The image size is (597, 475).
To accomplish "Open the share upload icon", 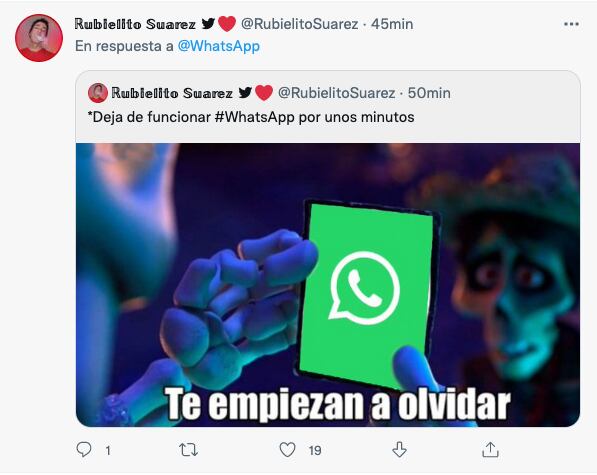I will click(490, 449).
